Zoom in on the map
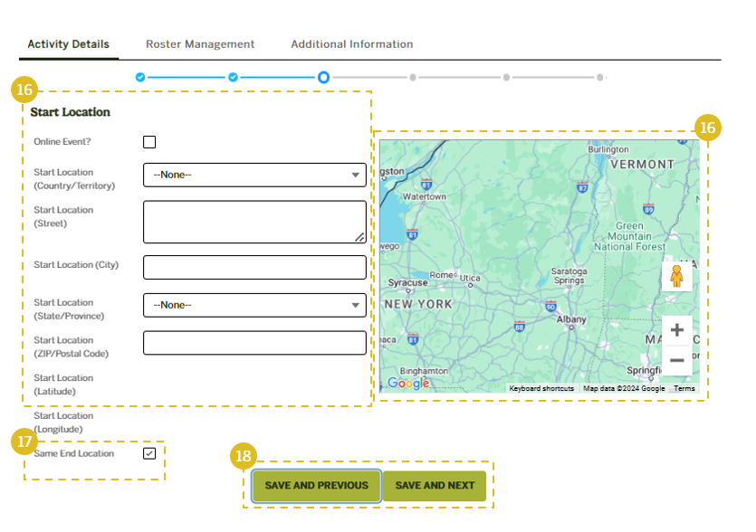Screen dimensions: 756x532 click(x=676, y=330)
